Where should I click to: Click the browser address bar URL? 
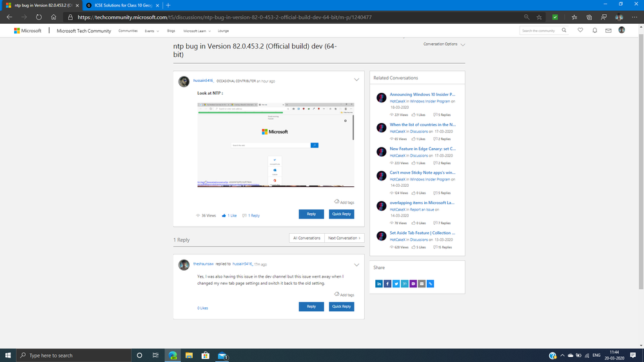point(224,17)
